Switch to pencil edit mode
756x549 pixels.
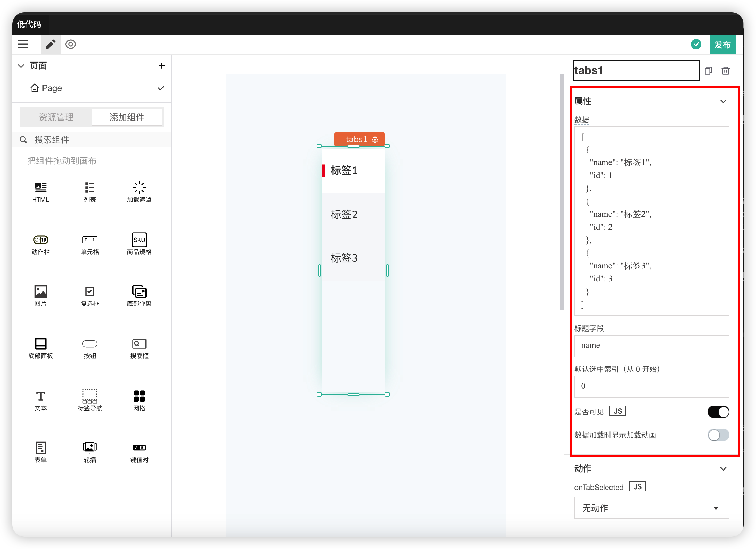click(50, 44)
